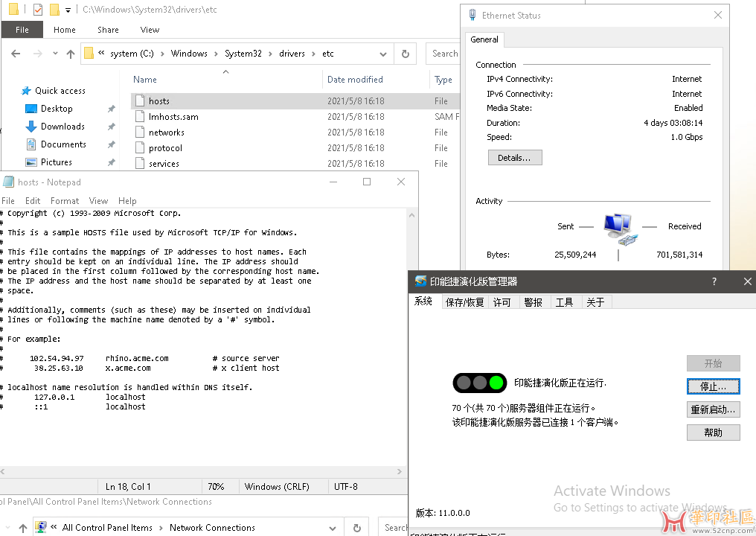
Task: Go back in the etc folder Explorer window
Action: point(16,54)
